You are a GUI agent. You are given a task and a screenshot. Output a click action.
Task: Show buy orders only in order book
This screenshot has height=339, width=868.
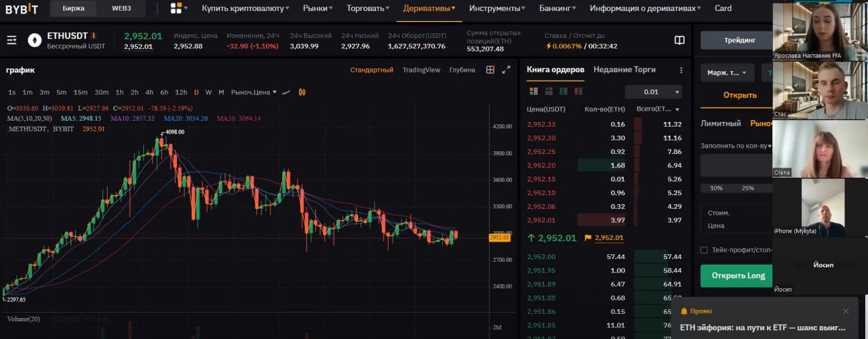(563, 92)
